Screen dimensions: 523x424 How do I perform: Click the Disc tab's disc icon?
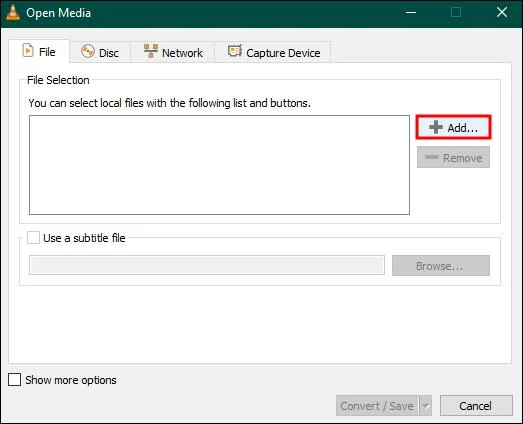(x=88, y=52)
